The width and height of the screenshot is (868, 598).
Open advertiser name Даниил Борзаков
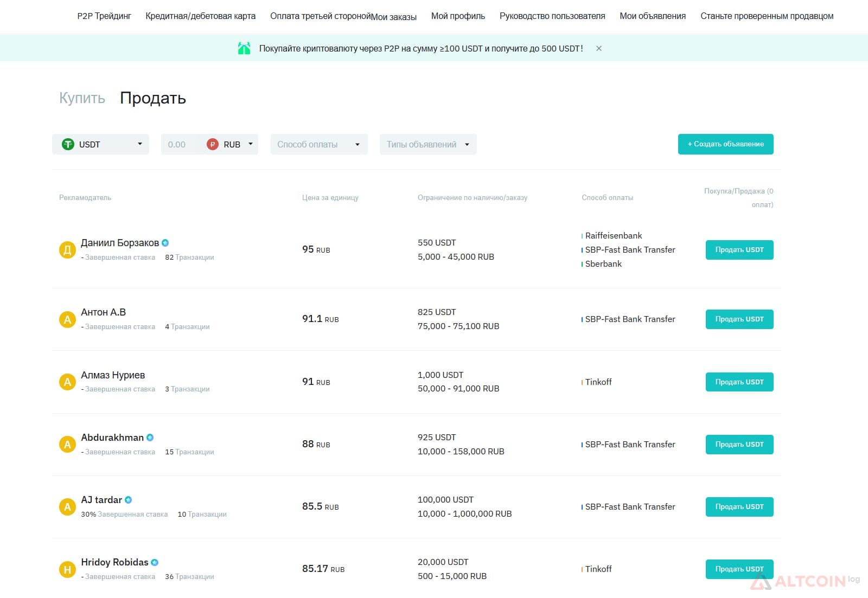point(120,243)
